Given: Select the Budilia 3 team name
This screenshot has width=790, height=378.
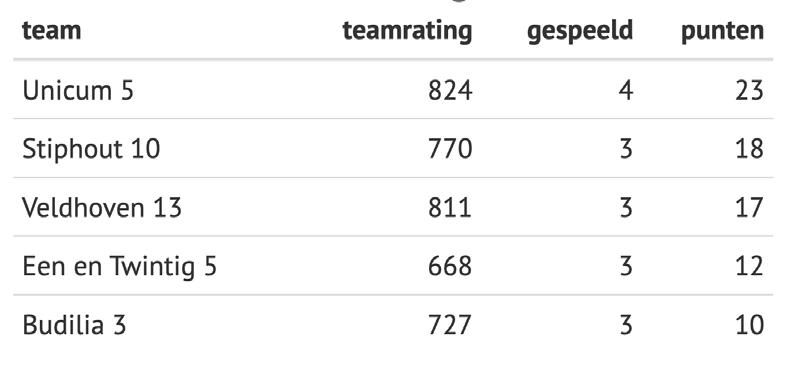Looking at the screenshot, I should click(x=74, y=325).
